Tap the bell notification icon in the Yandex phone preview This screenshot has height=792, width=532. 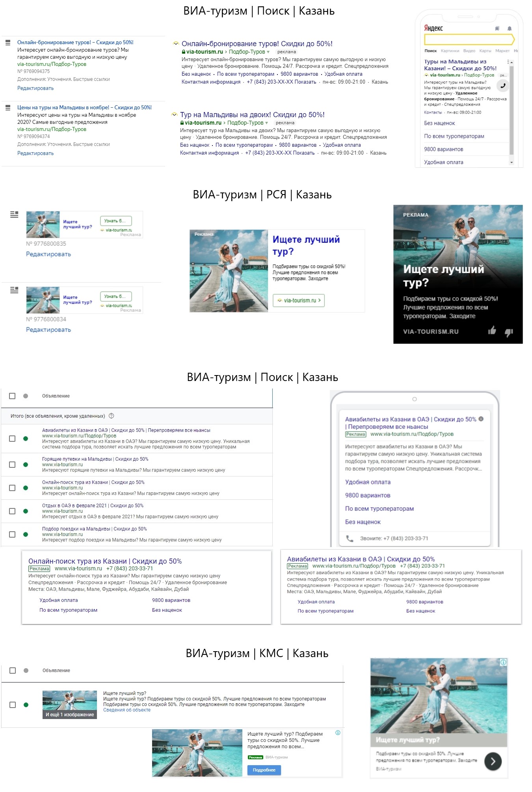[509, 28]
